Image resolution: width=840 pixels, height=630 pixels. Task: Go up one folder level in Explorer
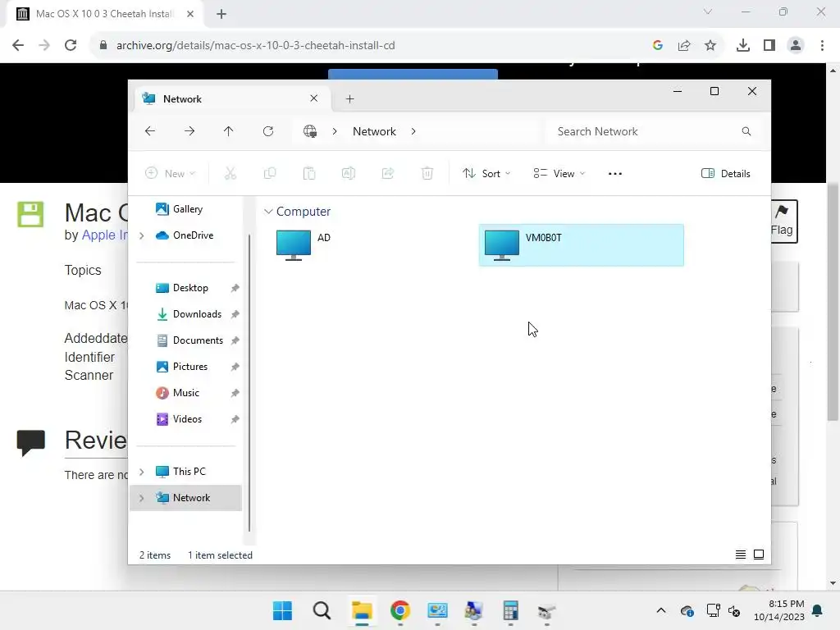click(229, 131)
